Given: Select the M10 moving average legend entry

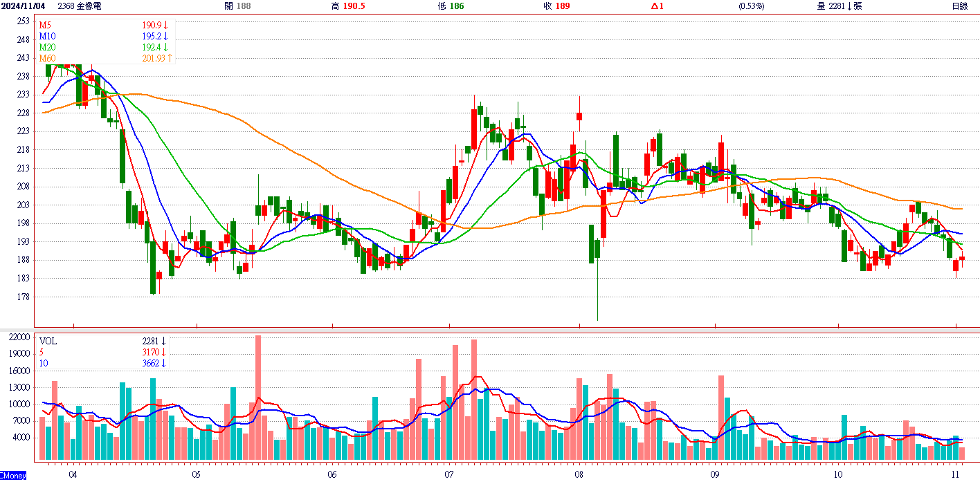Looking at the screenshot, I should [47, 36].
